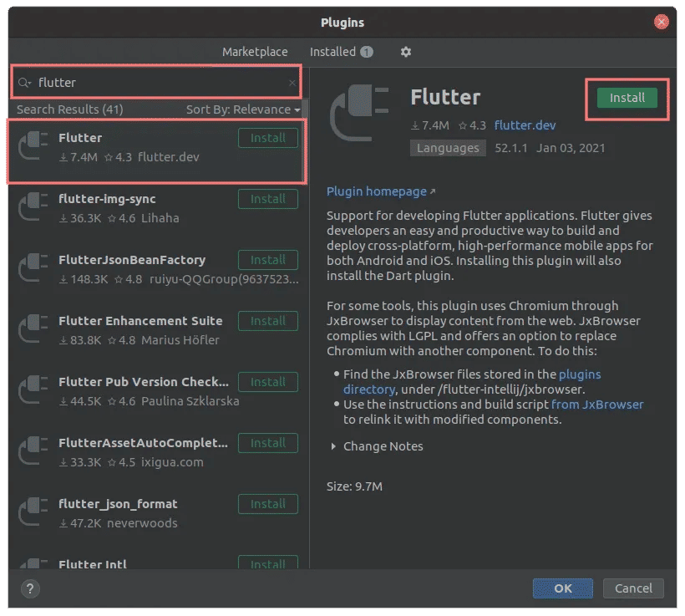Install FlutterAssetAutoCompletion plugin

tap(268, 443)
